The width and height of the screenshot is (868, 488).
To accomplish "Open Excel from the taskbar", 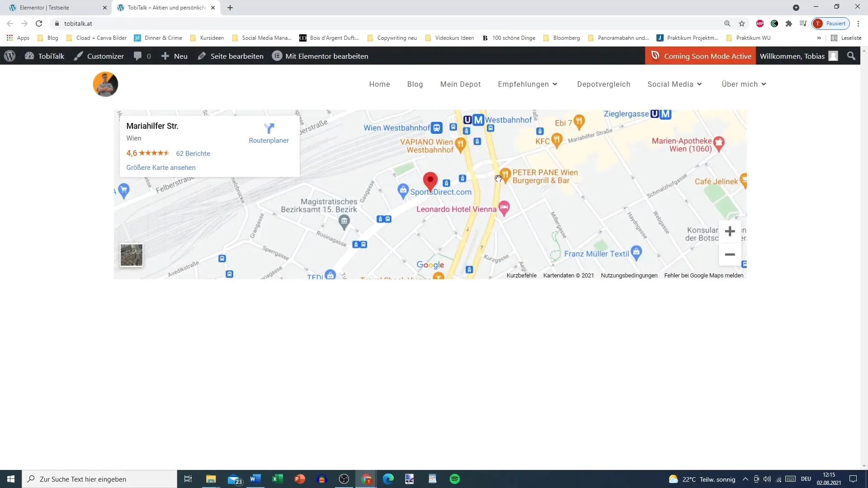I will [x=278, y=479].
